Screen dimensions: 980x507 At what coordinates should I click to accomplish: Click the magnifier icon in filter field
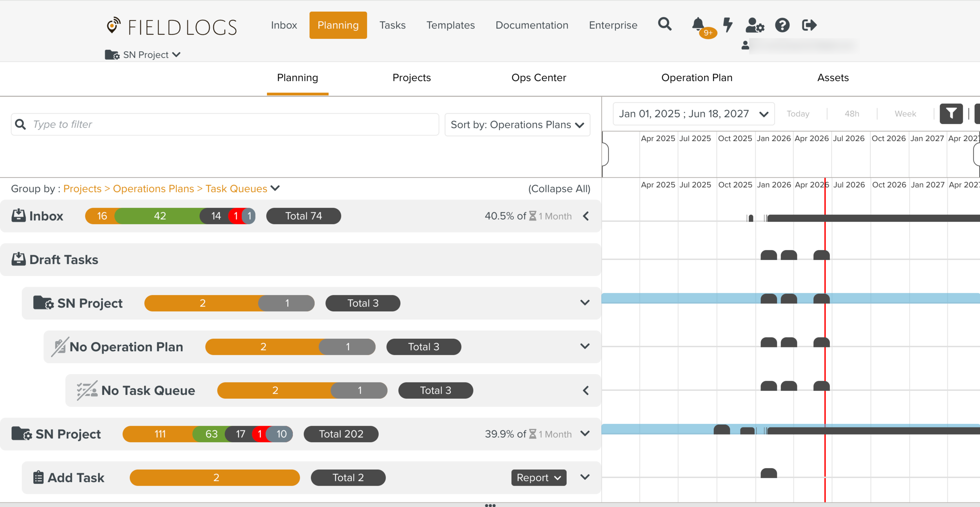click(20, 124)
